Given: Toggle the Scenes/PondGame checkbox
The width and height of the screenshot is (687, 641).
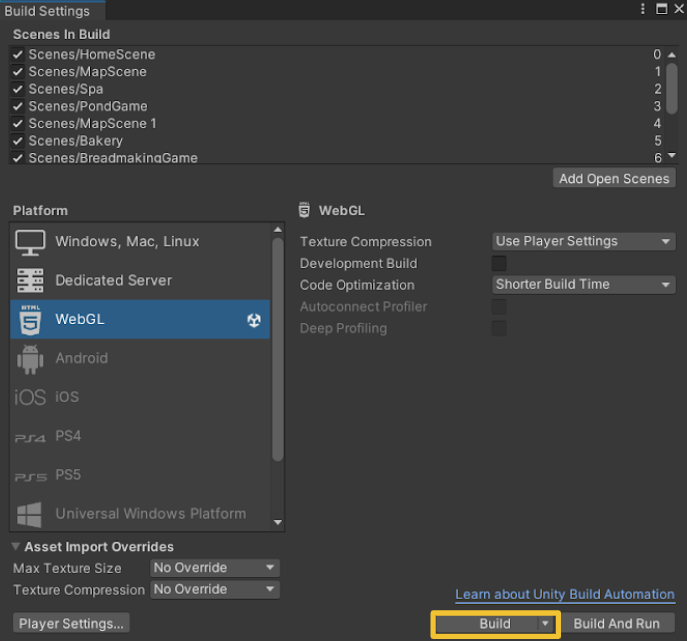Looking at the screenshot, I should click(18, 106).
